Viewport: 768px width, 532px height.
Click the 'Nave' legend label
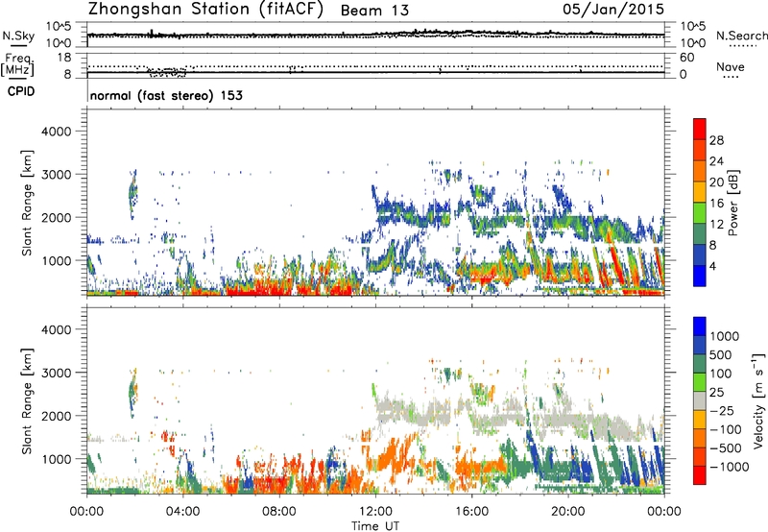click(x=730, y=67)
